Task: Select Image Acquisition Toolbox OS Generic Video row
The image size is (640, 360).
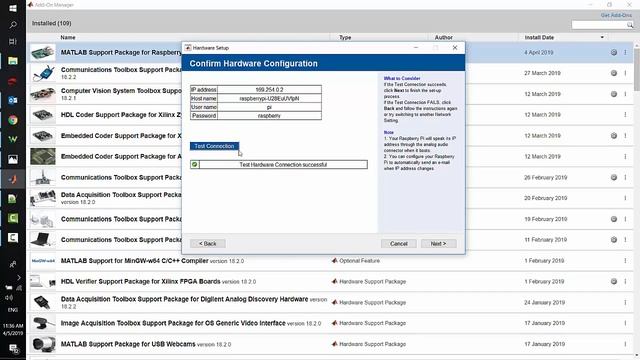Action: (331, 323)
